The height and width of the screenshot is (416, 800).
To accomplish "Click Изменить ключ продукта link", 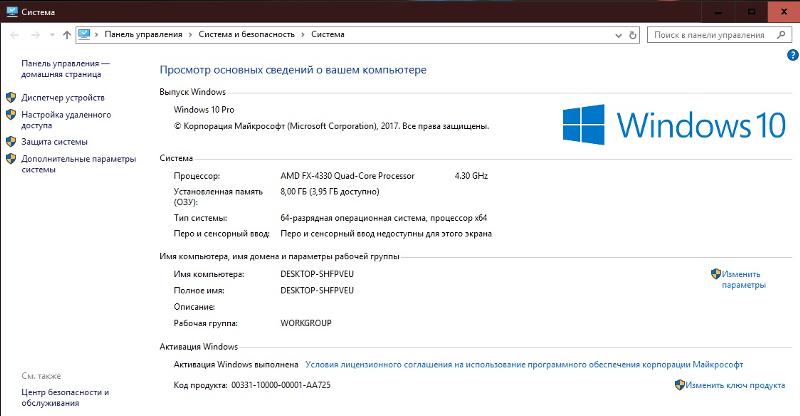I will (x=735, y=385).
